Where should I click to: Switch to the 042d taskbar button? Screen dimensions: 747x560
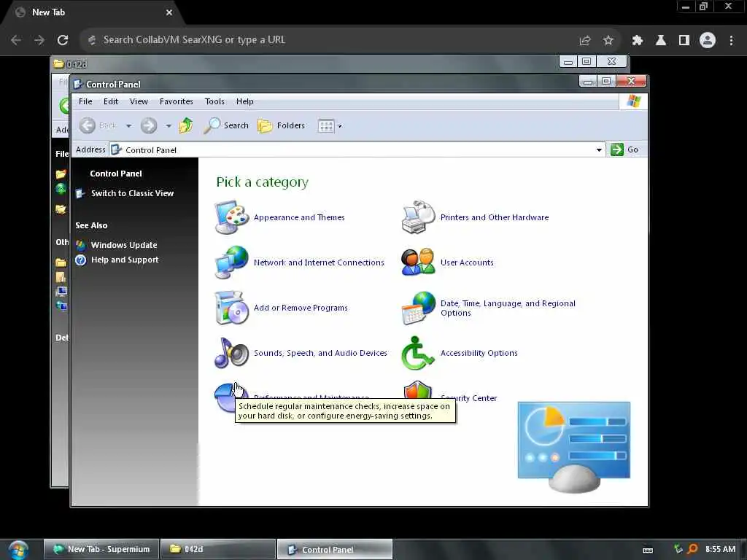coord(218,550)
